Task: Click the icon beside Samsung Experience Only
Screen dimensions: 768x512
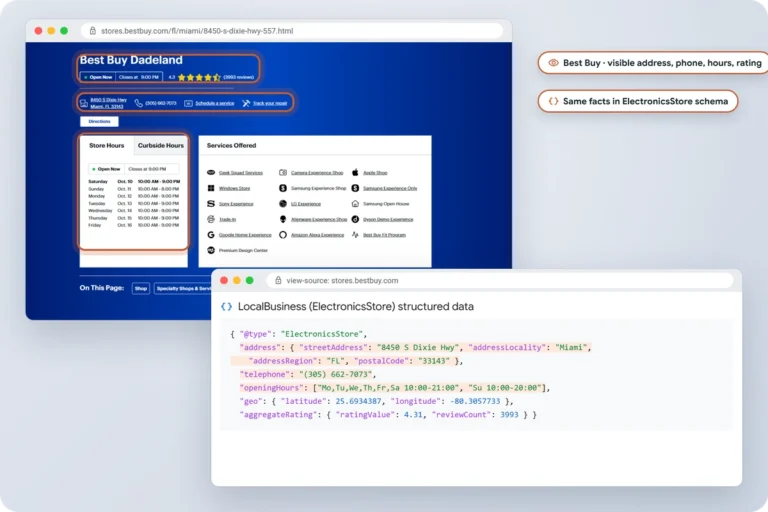Action: point(355,188)
